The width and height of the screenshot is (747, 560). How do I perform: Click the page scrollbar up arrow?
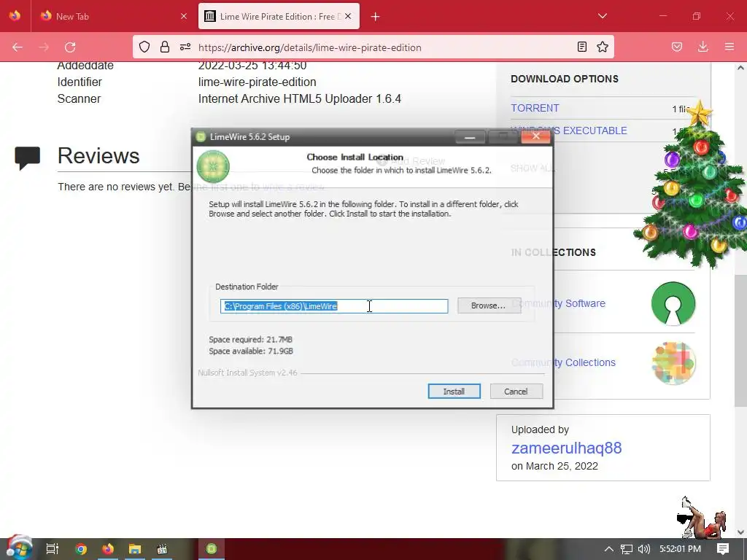pos(740,68)
